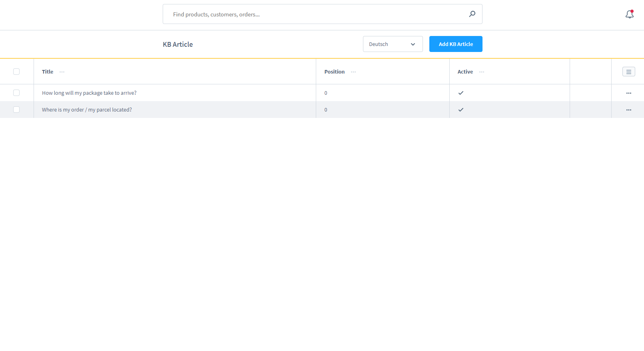
Task: Select the 'How long will my package' row checkbox
Action: click(x=16, y=93)
